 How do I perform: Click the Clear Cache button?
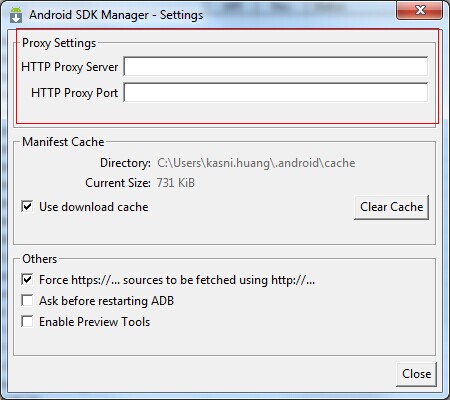coord(391,207)
